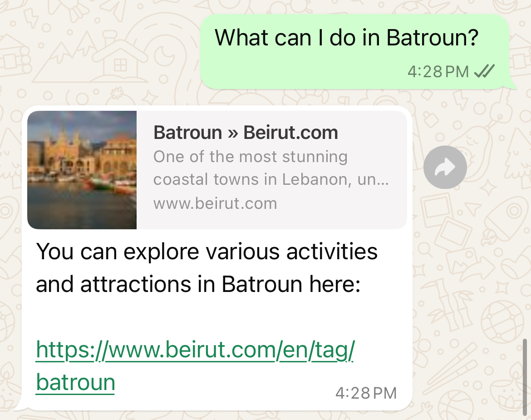Image resolution: width=531 pixels, height=420 pixels.
Task: Click the 'and attractions in Batroun here:' line
Action: coord(198,284)
